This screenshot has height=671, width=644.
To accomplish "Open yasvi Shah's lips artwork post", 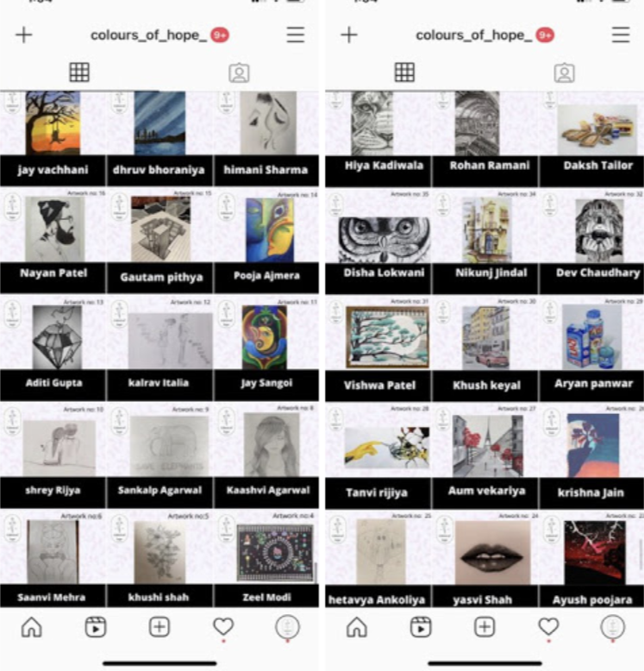I will coord(485,559).
